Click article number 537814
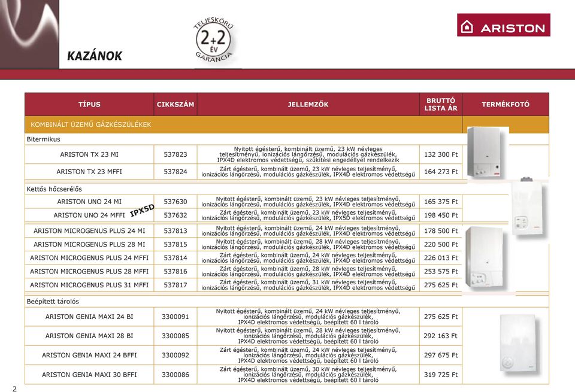The width and height of the screenshot is (575, 392). 175,258
